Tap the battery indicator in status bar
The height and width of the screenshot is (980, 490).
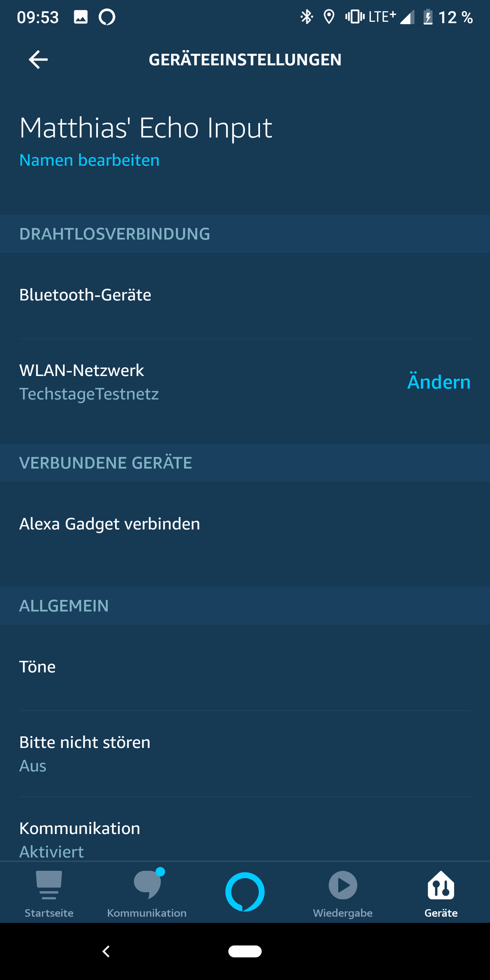click(x=428, y=17)
